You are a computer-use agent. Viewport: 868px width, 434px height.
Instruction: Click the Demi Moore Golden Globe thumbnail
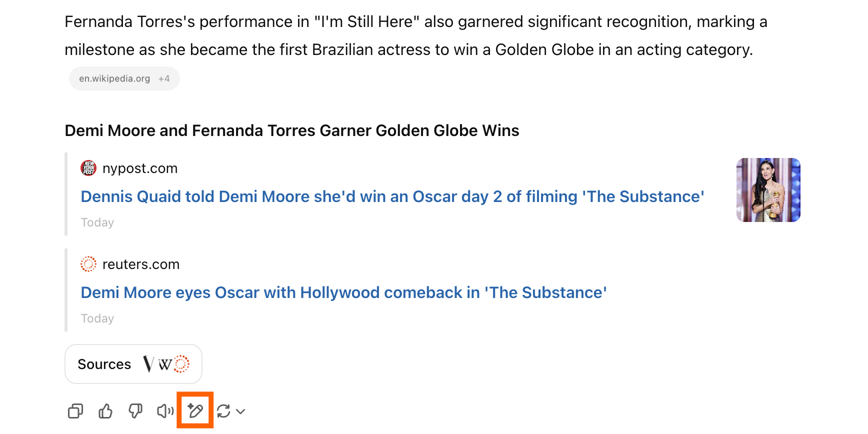(768, 190)
